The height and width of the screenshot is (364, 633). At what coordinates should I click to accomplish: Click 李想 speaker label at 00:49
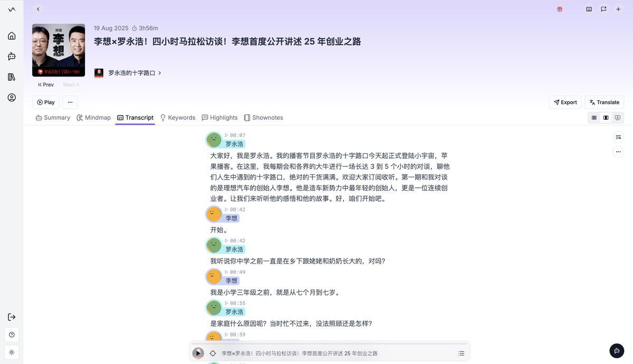tap(232, 281)
